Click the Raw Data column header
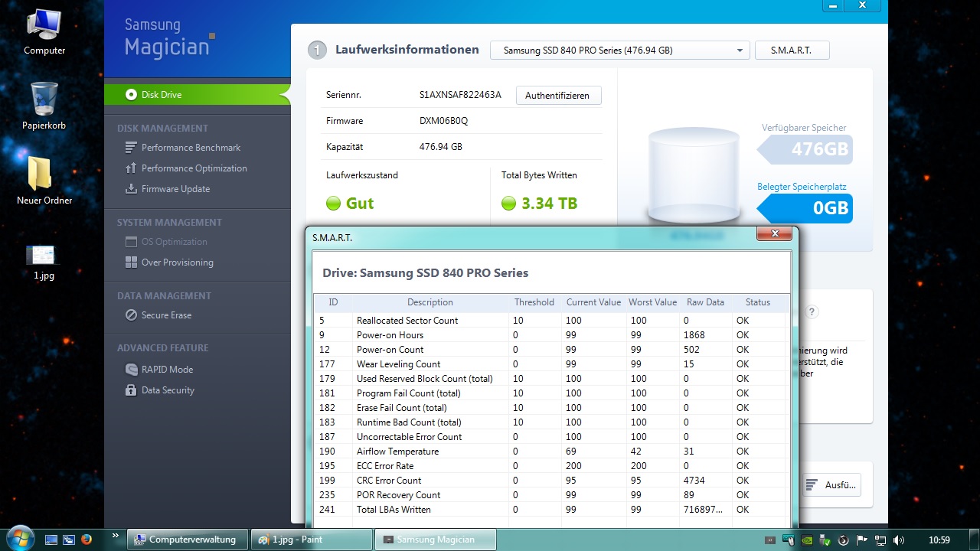 pyautogui.click(x=706, y=302)
